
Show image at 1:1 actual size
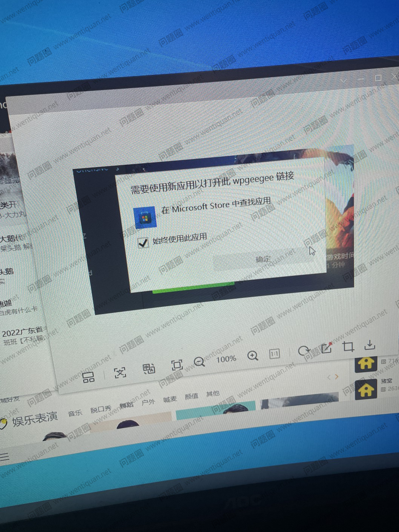pos(274,353)
